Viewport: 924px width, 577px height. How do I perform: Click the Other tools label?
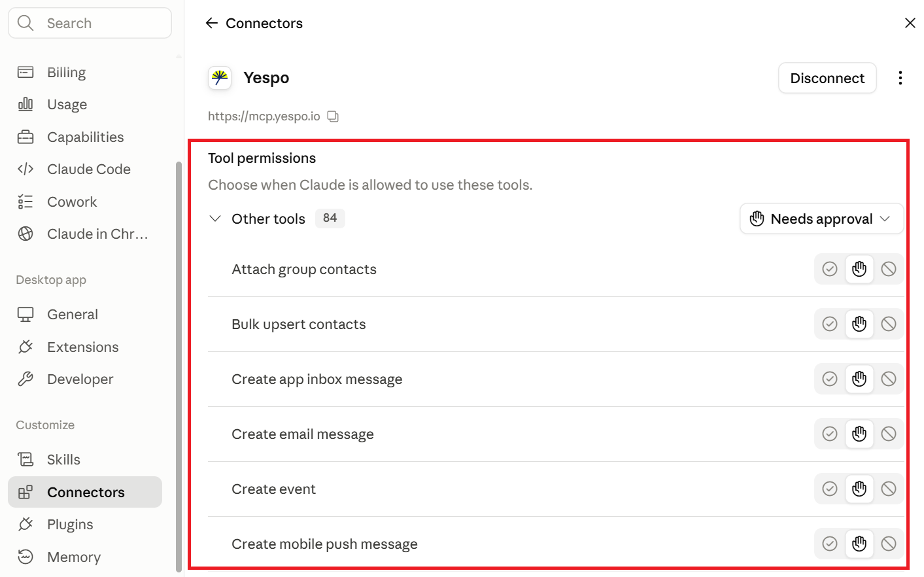pos(268,219)
